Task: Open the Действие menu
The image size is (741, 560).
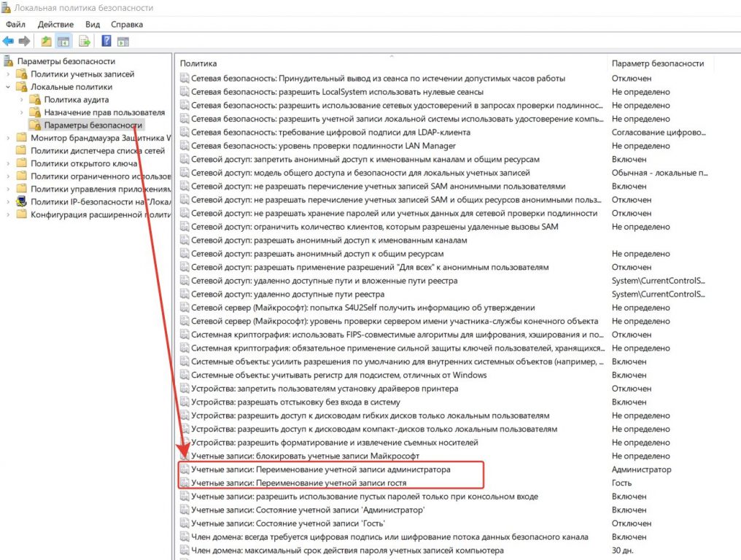Action: click(55, 25)
